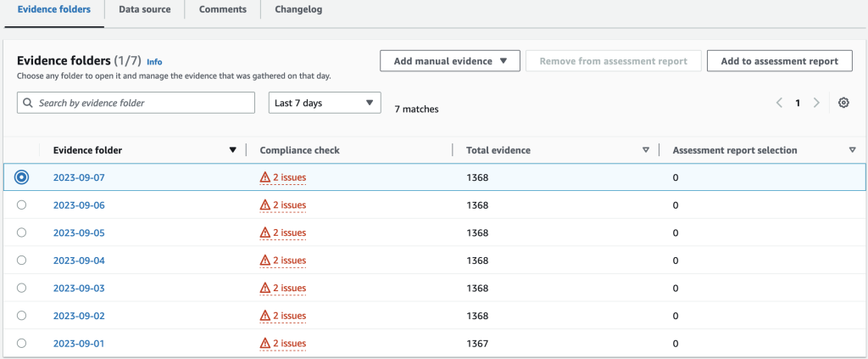Screen dimensions: 868x359
Task: Click the 7 matches text
Action: (x=416, y=109)
